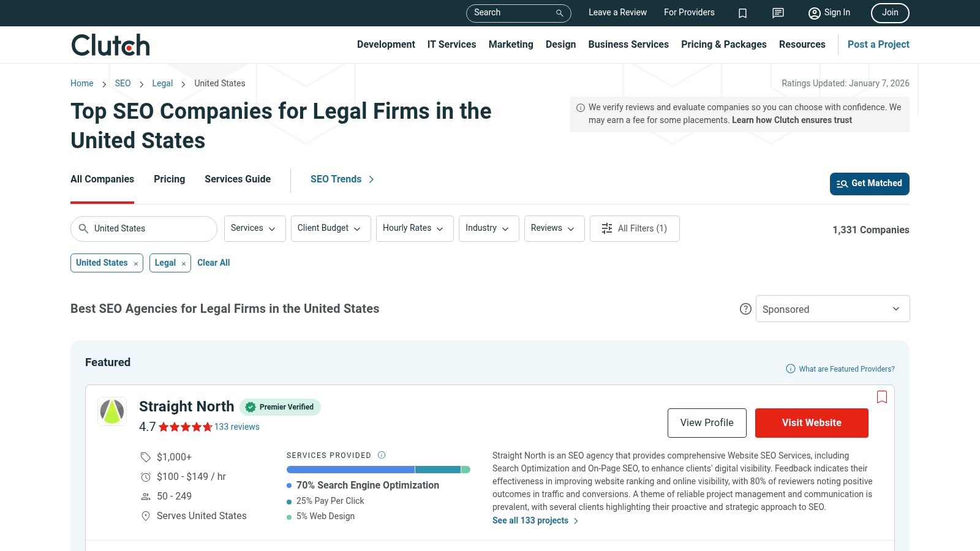Click the Sign In account icon
This screenshot has width=980, height=551.
(x=815, y=13)
